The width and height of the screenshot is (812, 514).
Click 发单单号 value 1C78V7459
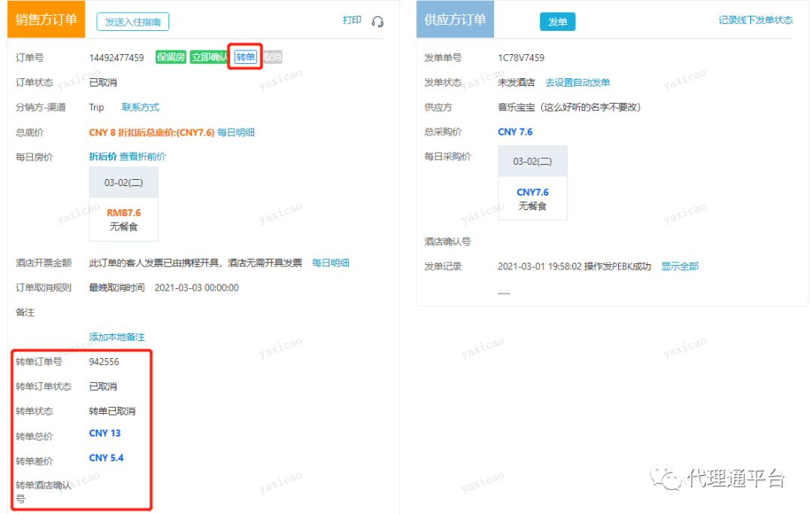(521, 57)
